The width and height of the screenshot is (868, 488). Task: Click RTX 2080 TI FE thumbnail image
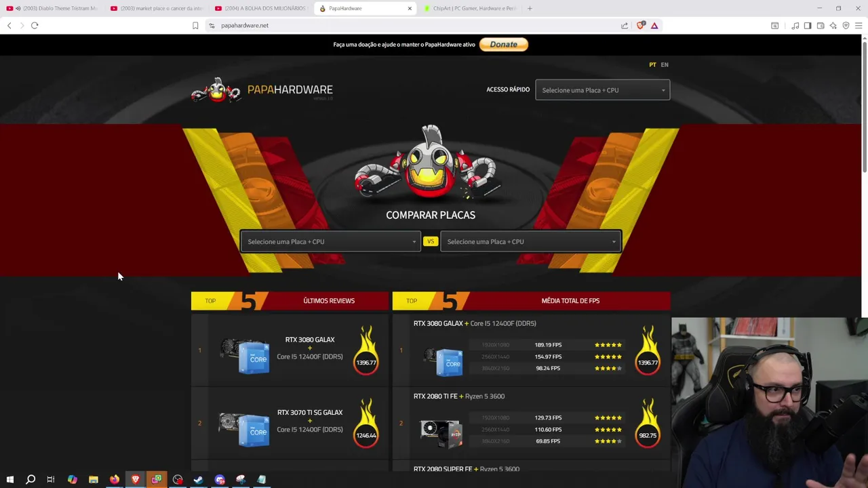tap(441, 434)
